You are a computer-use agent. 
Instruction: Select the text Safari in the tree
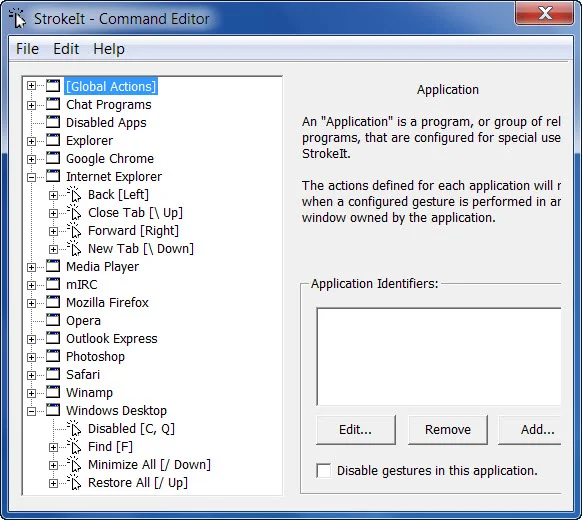83,374
